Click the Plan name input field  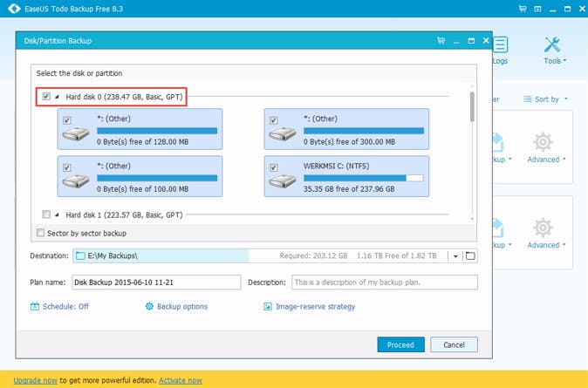(x=156, y=282)
